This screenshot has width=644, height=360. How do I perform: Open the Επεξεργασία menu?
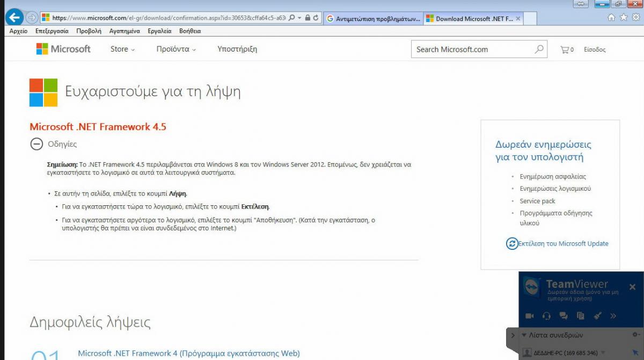pyautogui.click(x=52, y=31)
